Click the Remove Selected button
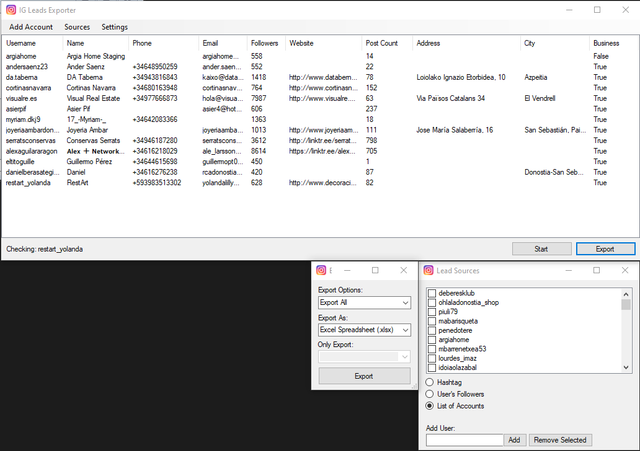The image size is (640, 451). point(560,440)
